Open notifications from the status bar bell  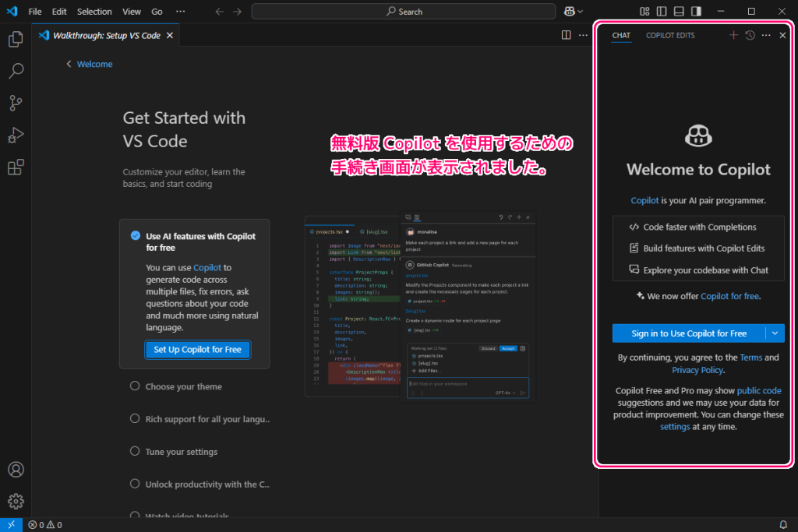tap(784, 524)
